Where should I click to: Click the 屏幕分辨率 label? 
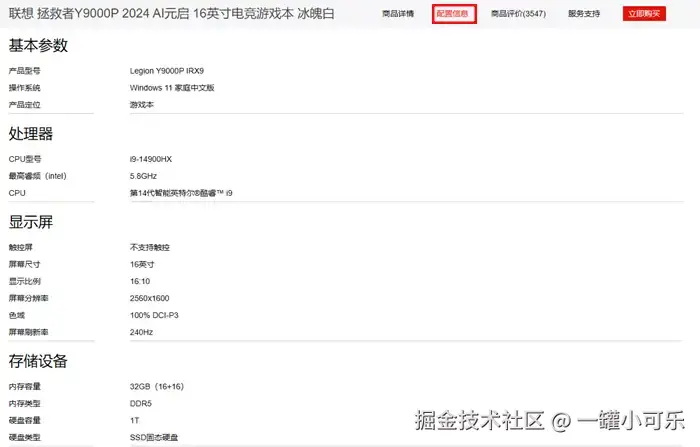[28, 298]
